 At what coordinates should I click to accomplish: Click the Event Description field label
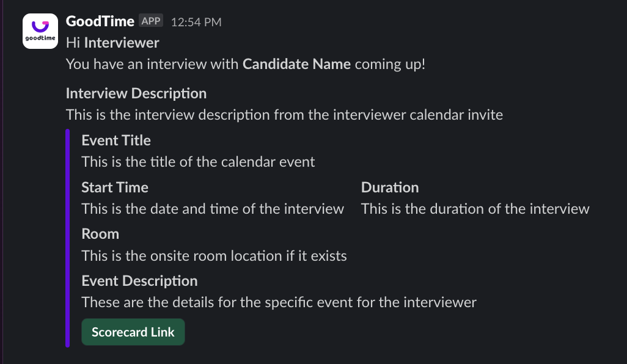point(139,281)
